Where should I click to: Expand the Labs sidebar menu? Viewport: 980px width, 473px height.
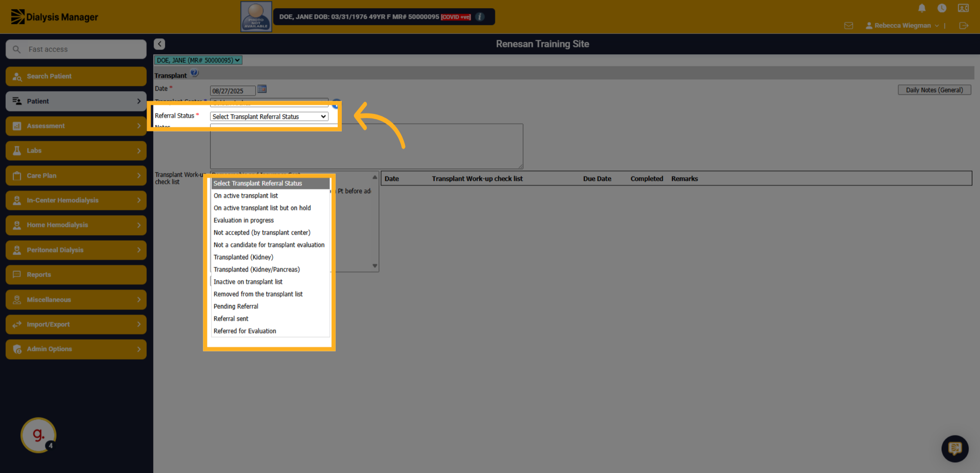pos(76,151)
